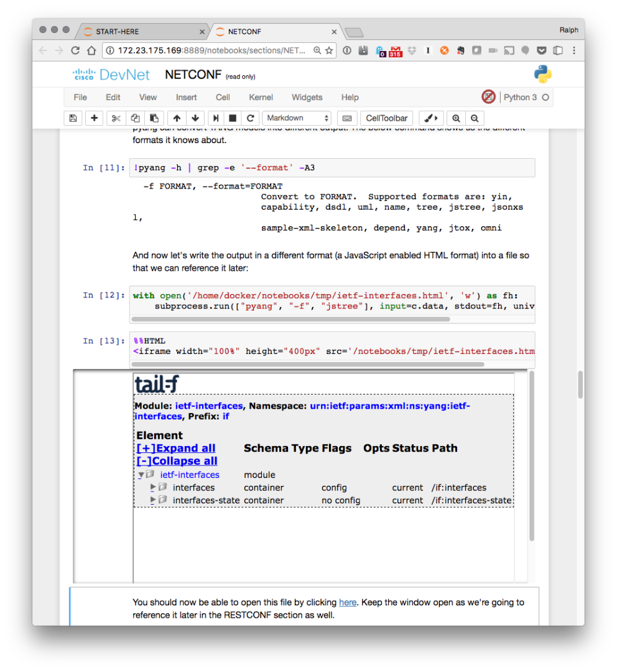Viewport: 617px width, 672px height.
Task: Click the Python logo icon
Action: (x=542, y=74)
